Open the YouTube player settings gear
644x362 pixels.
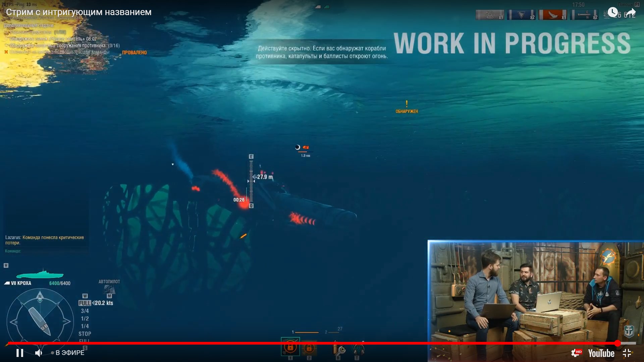click(x=576, y=353)
